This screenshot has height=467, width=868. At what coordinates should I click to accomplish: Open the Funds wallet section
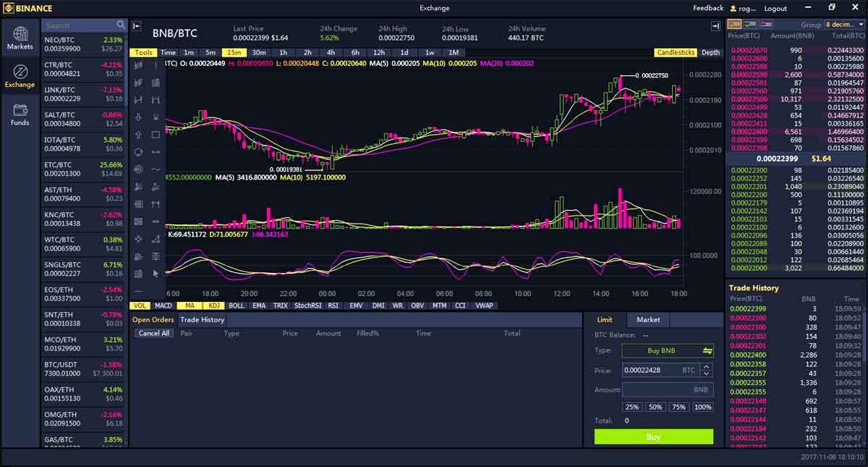20,114
